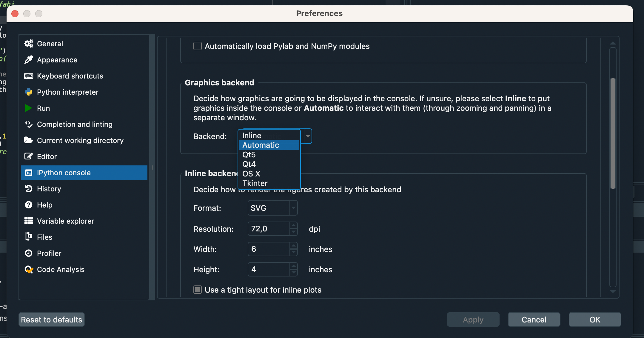Open the SVG Format dropdown
Image resolution: width=644 pixels, height=338 pixels.
coord(294,208)
